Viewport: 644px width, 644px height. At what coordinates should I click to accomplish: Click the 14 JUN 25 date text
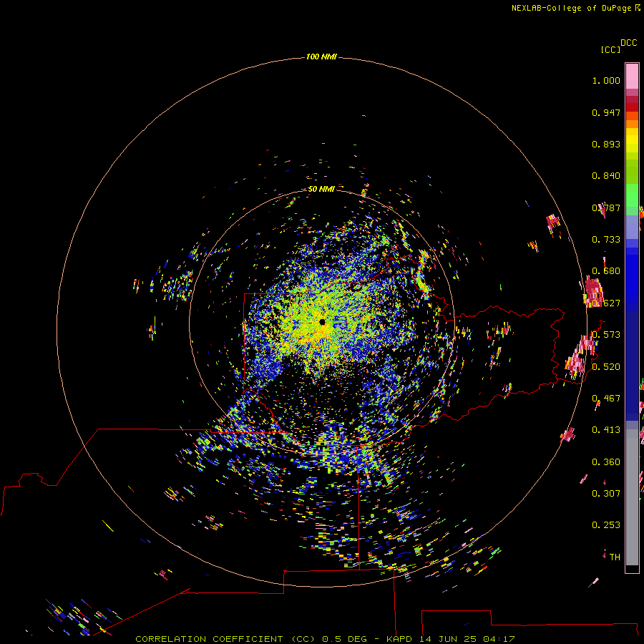[448, 639]
